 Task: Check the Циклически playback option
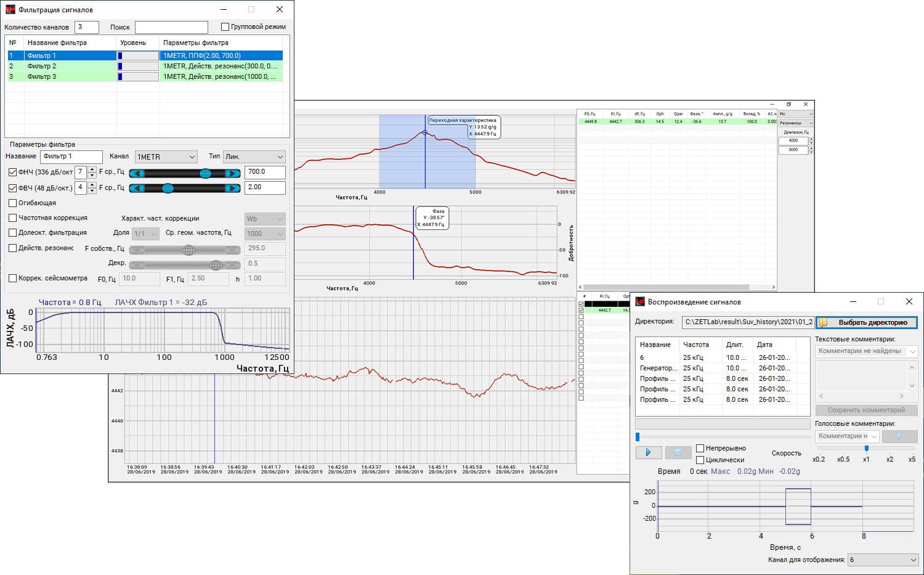(x=700, y=460)
